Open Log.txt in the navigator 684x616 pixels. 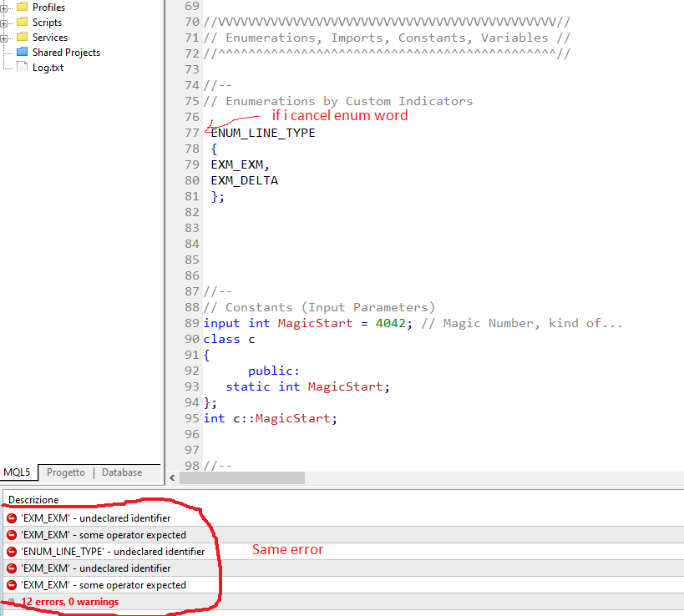tap(48, 68)
